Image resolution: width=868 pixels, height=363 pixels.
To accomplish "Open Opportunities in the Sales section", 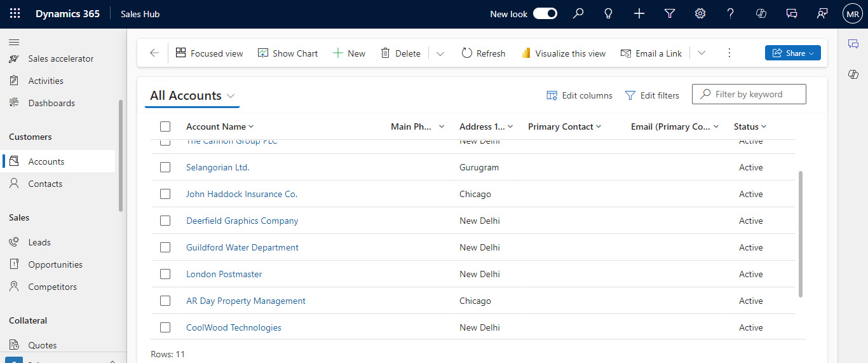I will [55, 264].
